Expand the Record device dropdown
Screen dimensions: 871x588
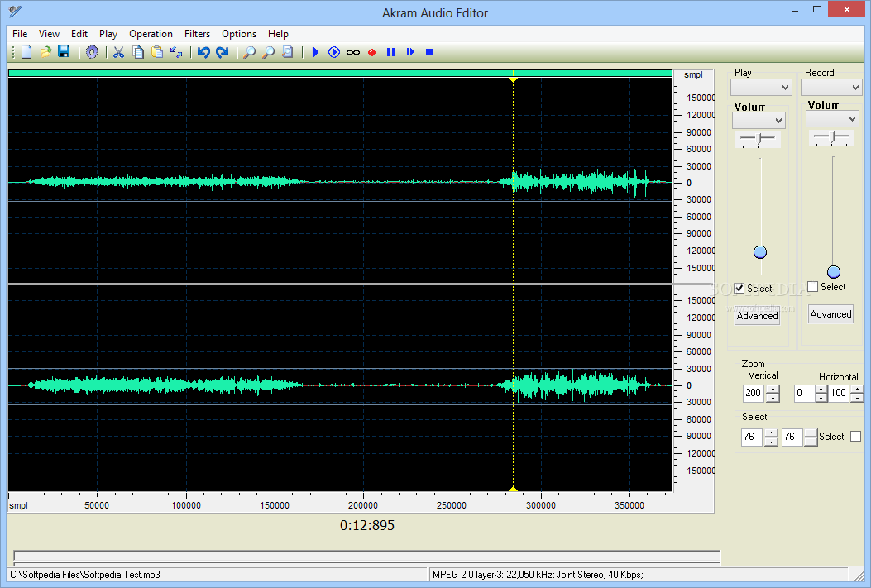click(x=831, y=87)
